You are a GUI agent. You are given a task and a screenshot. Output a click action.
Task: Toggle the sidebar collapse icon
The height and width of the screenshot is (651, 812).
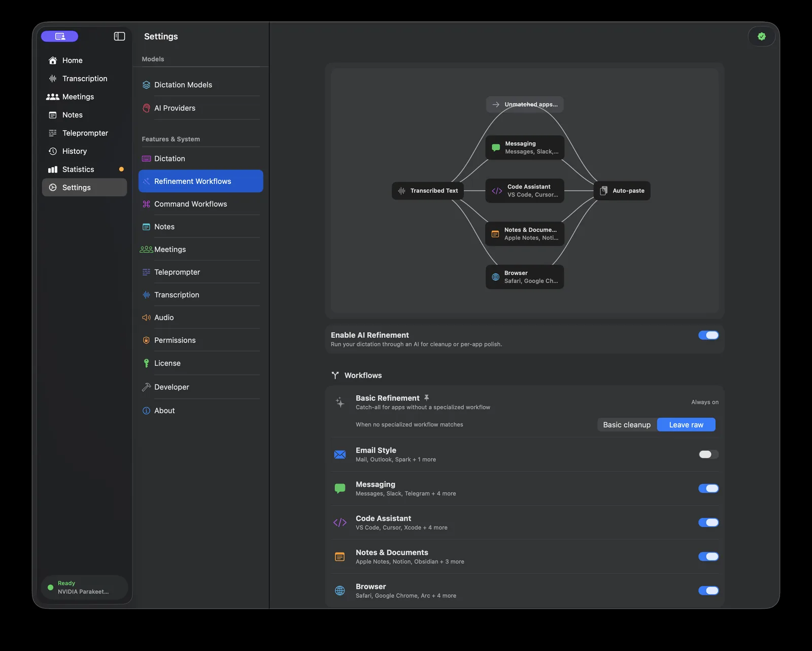point(119,36)
